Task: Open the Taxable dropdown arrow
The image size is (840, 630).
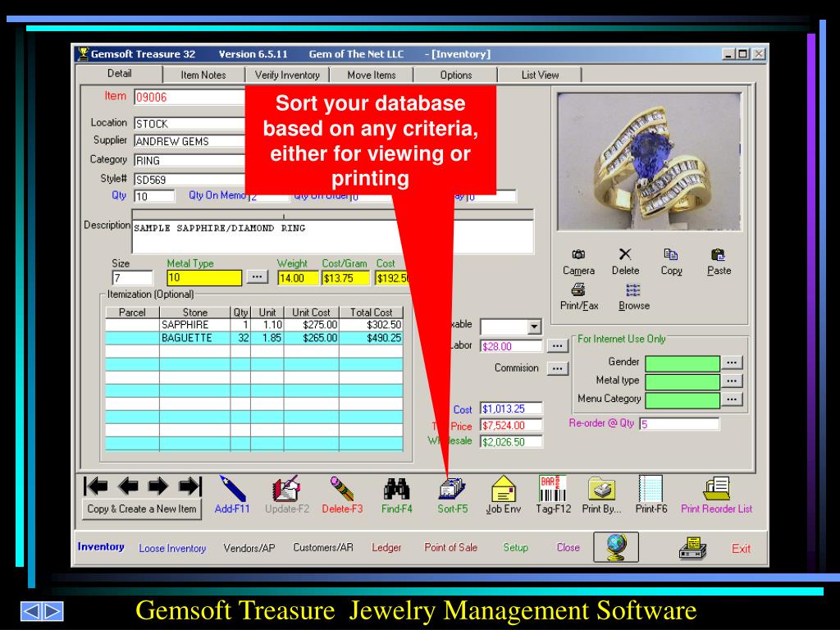Action: (x=533, y=326)
